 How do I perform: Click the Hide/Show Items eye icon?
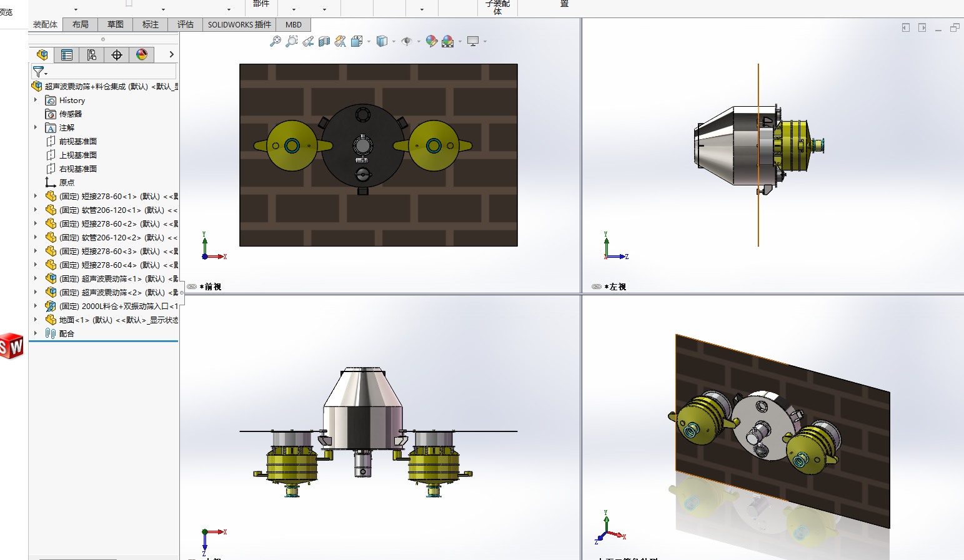click(x=407, y=41)
